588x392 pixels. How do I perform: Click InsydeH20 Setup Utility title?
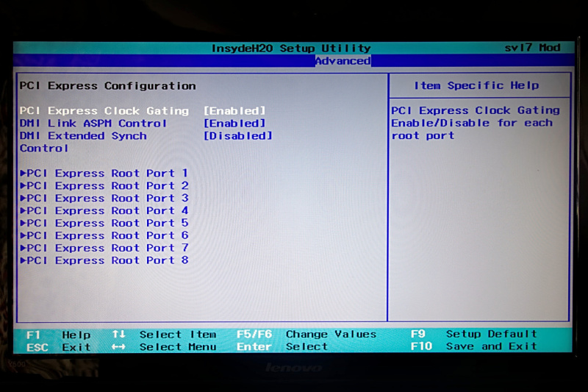(x=291, y=48)
